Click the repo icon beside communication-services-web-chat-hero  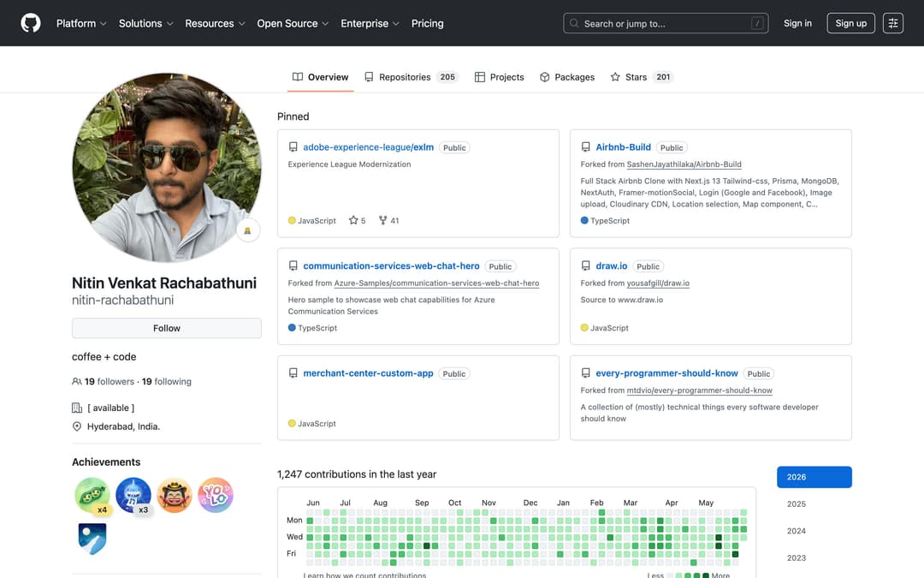[293, 266]
